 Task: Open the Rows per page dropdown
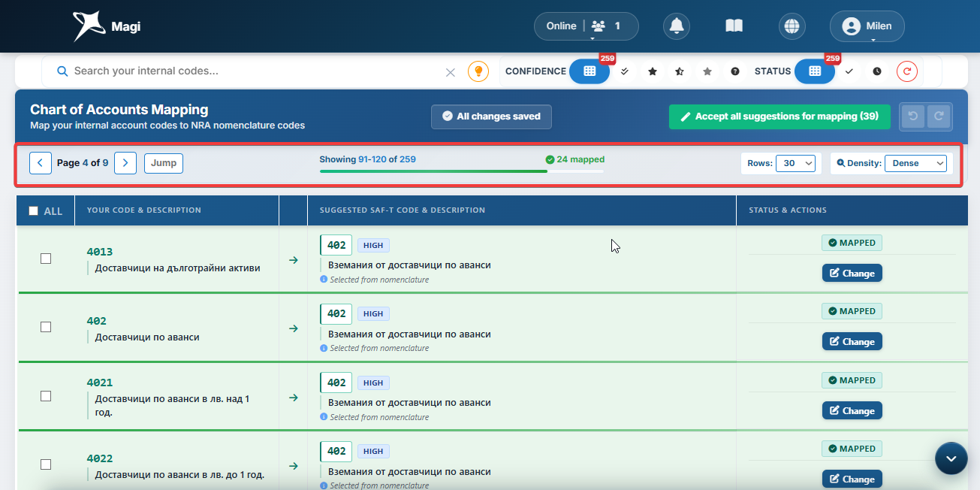tap(795, 163)
